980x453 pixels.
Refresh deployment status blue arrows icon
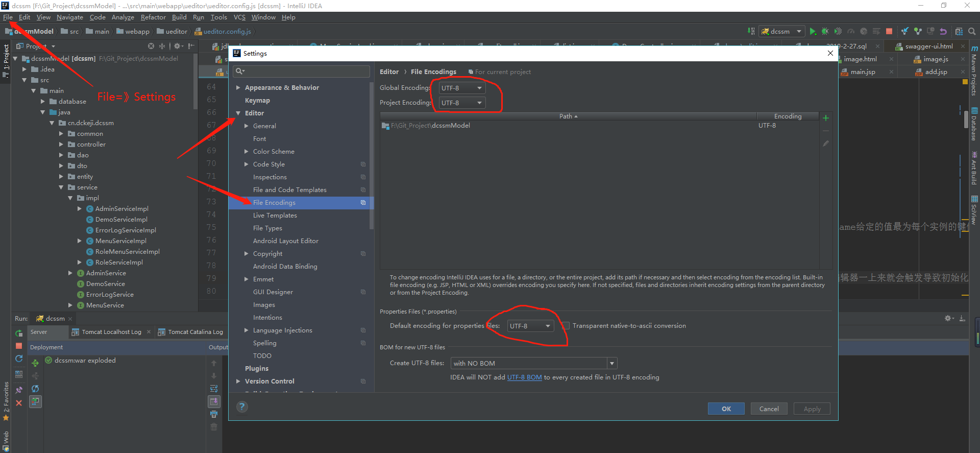pos(35,389)
